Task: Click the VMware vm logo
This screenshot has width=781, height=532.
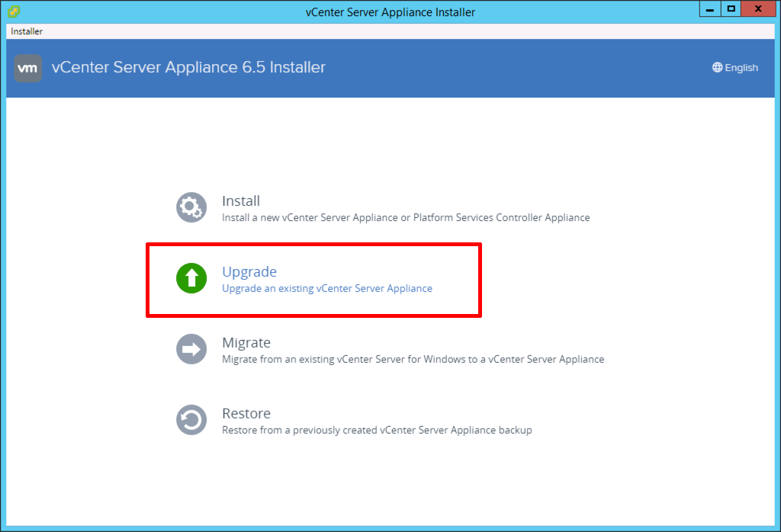Action: [28, 68]
